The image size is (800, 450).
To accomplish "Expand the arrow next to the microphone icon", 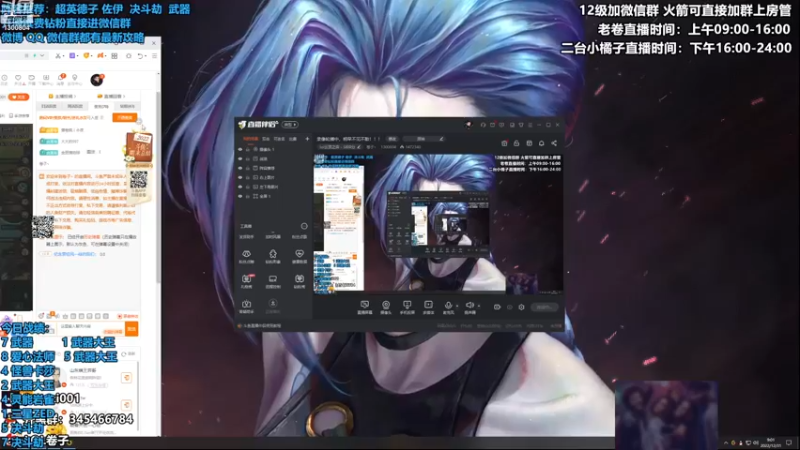I will 457,306.
